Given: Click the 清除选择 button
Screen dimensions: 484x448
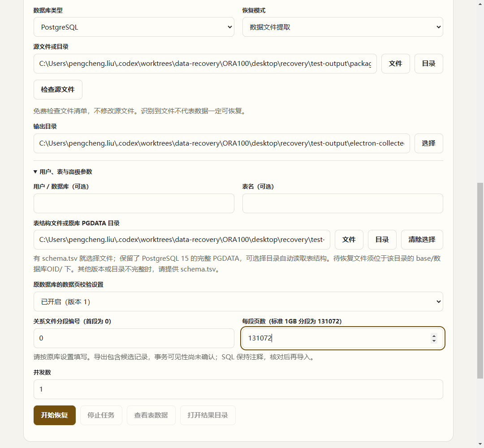Looking at the screenshot, I should (422, 239).
